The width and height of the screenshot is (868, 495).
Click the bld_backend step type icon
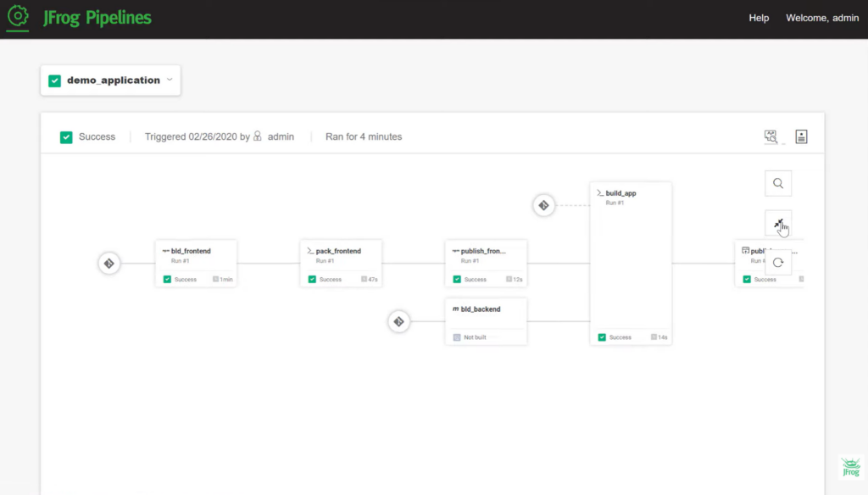coord(455,309)
